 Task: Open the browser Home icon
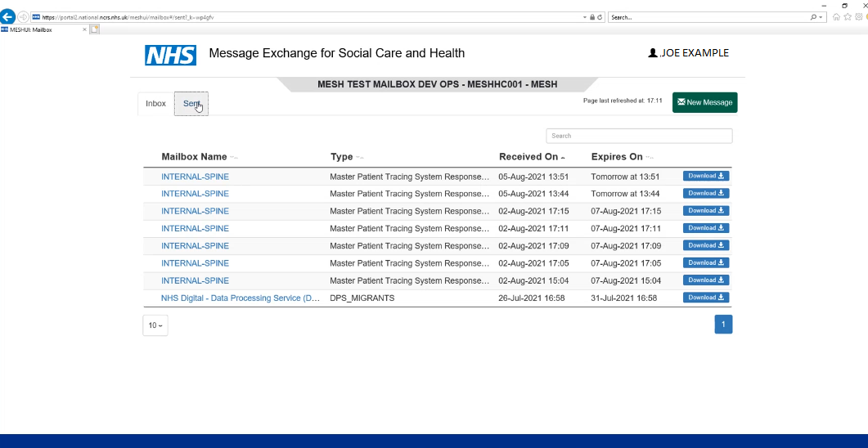[836, 17]
